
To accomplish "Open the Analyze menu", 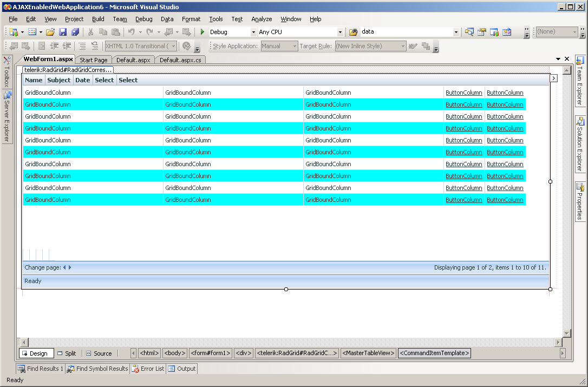I will tap(262, 19).
